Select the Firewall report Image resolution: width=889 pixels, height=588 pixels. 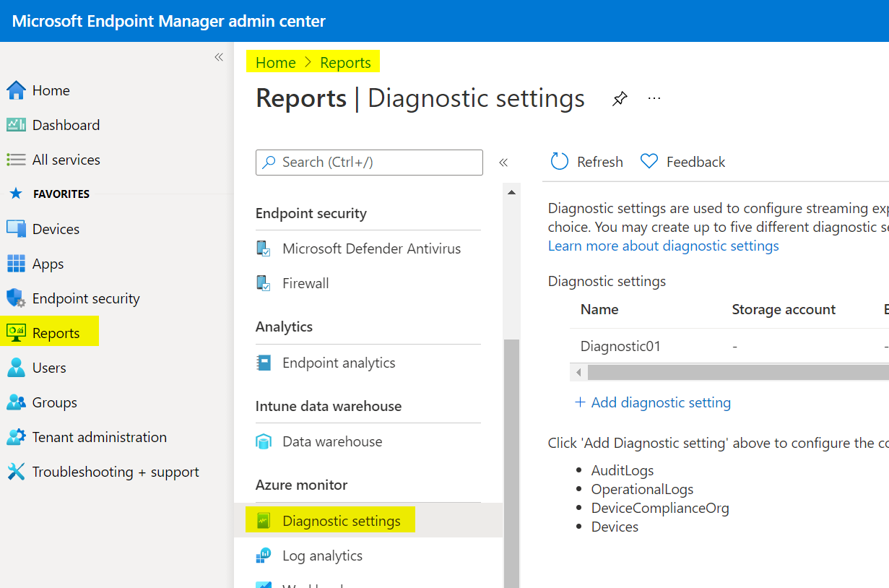[x=305, y=282]
